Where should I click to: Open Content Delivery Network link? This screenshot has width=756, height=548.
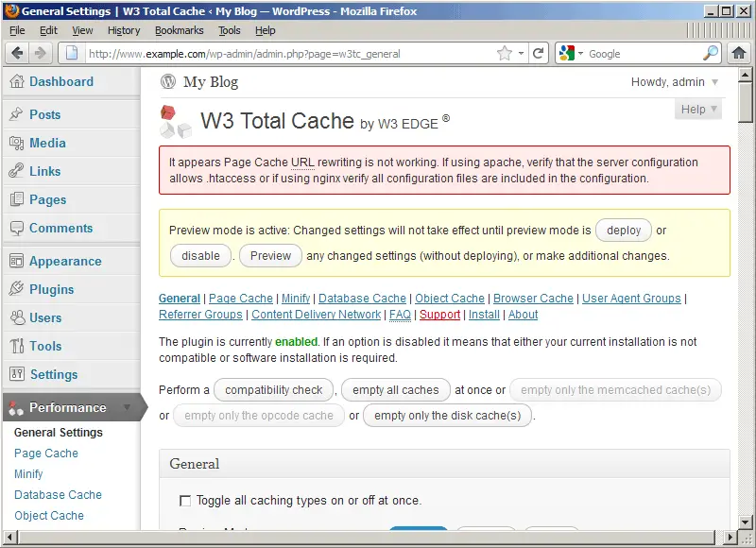(x=316, y=315)
